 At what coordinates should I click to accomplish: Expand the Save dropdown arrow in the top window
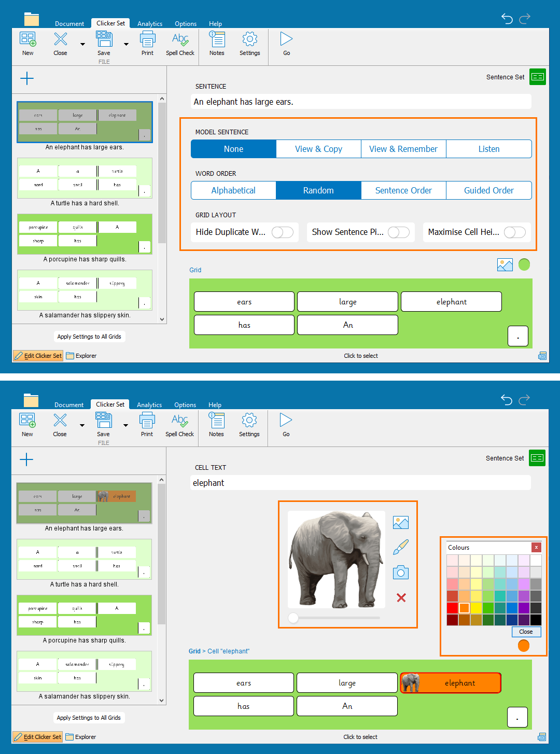126,45
